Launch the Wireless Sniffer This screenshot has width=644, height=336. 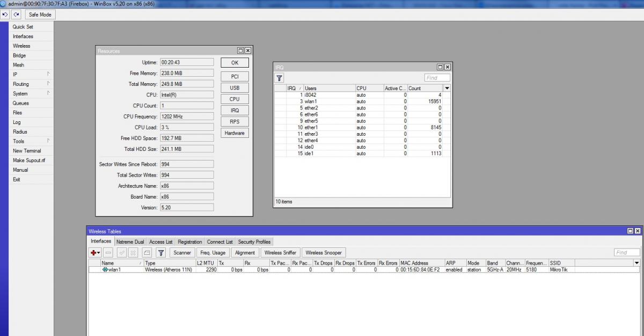(280, 252)
